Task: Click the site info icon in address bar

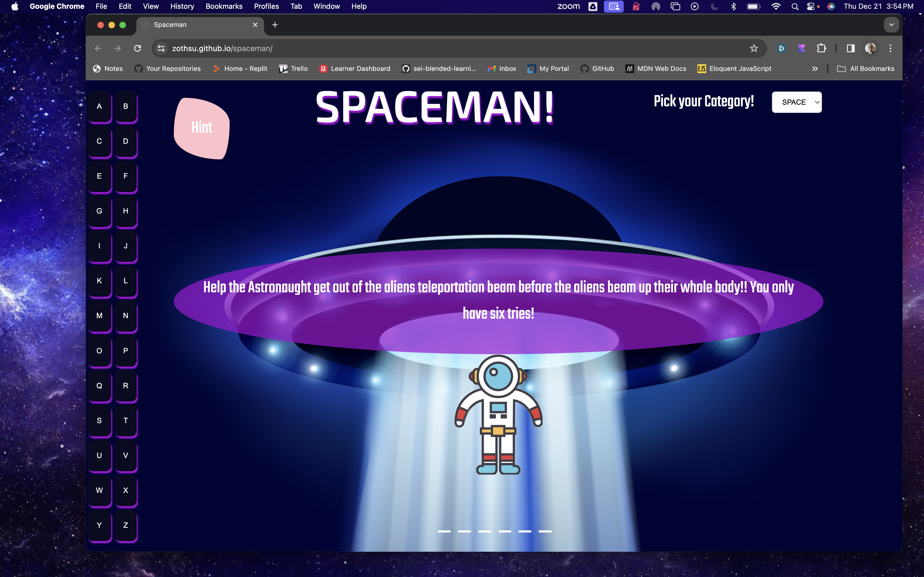Action: pos(161,48)
